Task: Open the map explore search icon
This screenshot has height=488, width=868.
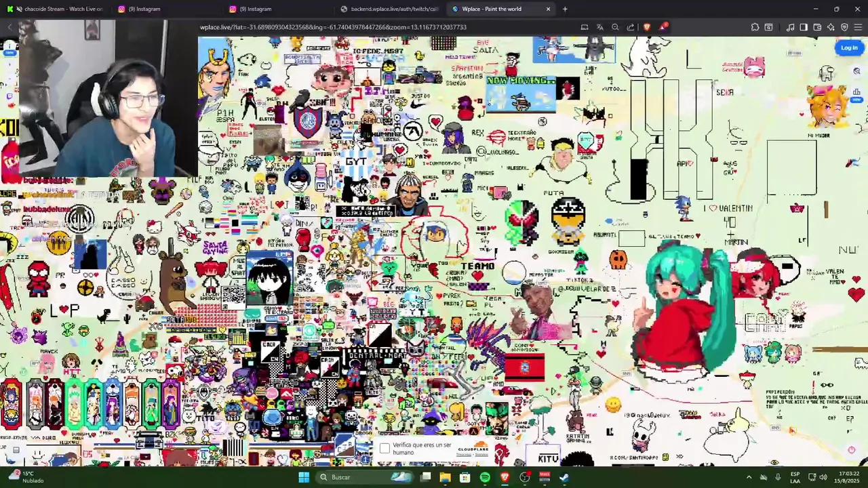Action: pos(856,71)
